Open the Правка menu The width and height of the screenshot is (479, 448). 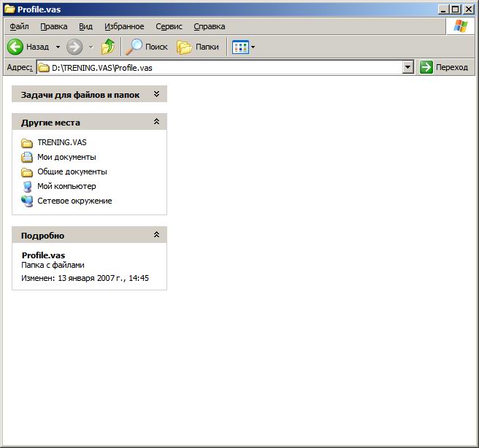(x=54, y=26)
